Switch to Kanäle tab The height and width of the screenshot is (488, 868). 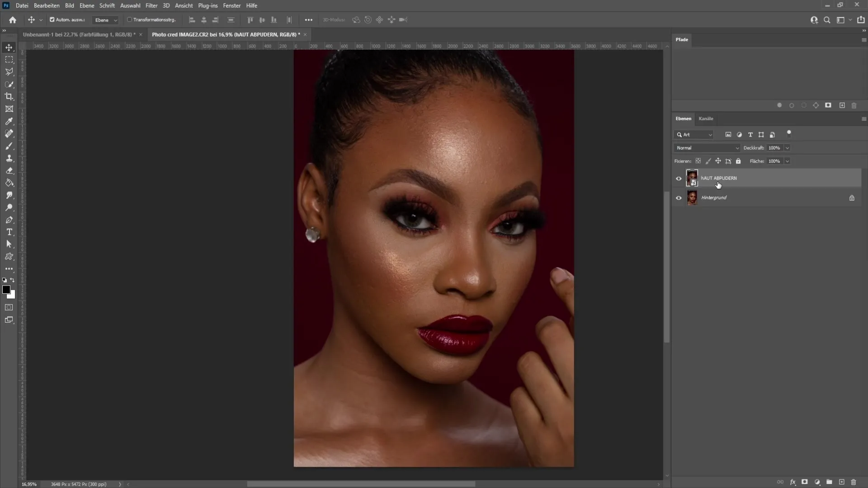click(706, 118)
